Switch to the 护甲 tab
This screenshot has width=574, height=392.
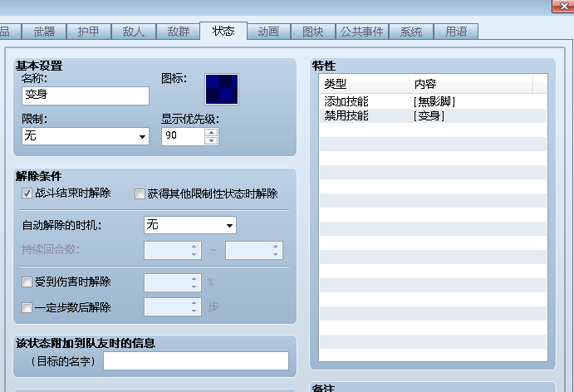[x=89, y=32]
